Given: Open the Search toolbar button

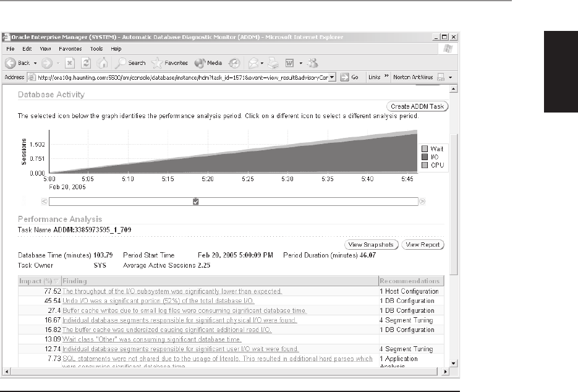Looking at the screenshot, I should (130, 63).
